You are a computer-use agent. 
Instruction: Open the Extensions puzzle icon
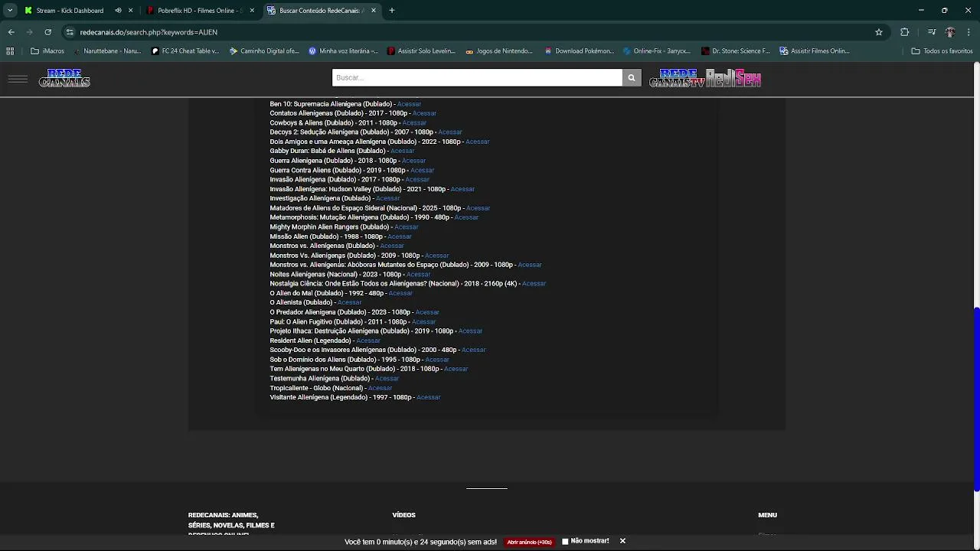point(905,32)
